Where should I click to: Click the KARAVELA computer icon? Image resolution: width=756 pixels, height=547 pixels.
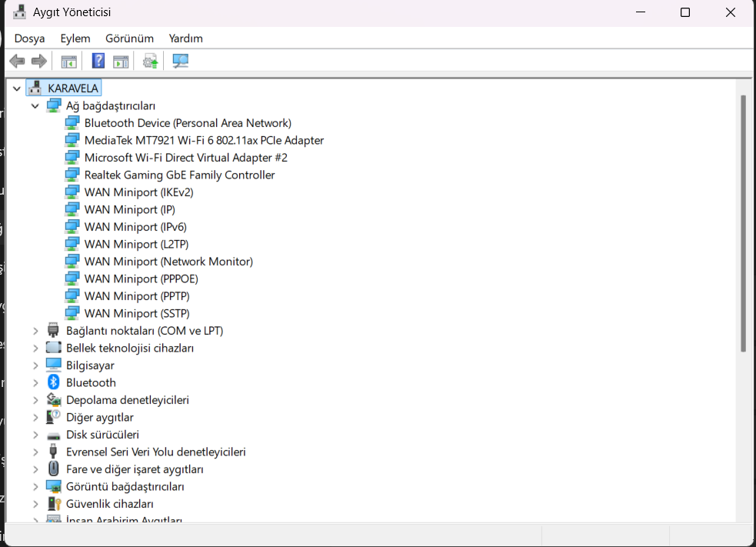pos(35,88)
